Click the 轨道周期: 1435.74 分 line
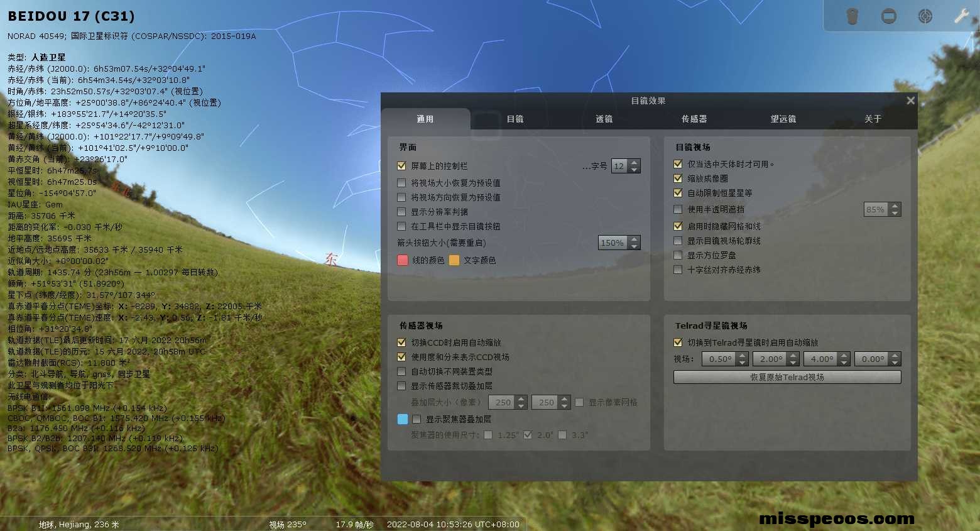 [113, 273]
